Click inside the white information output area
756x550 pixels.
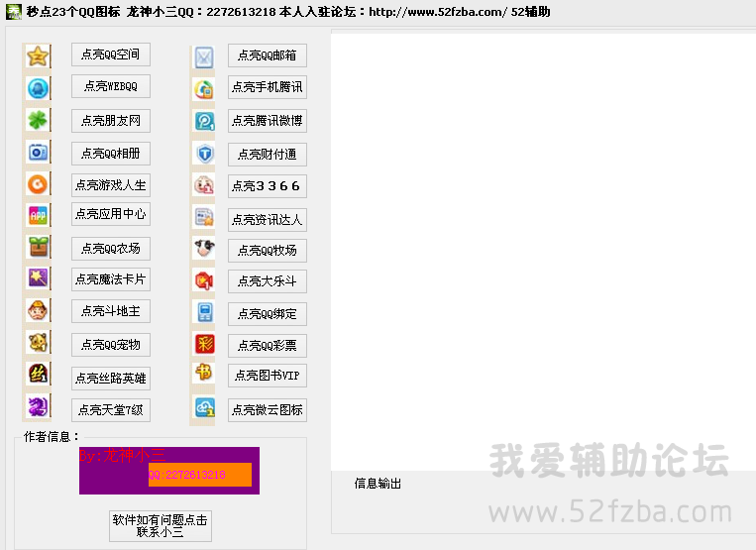click(542, 248)
